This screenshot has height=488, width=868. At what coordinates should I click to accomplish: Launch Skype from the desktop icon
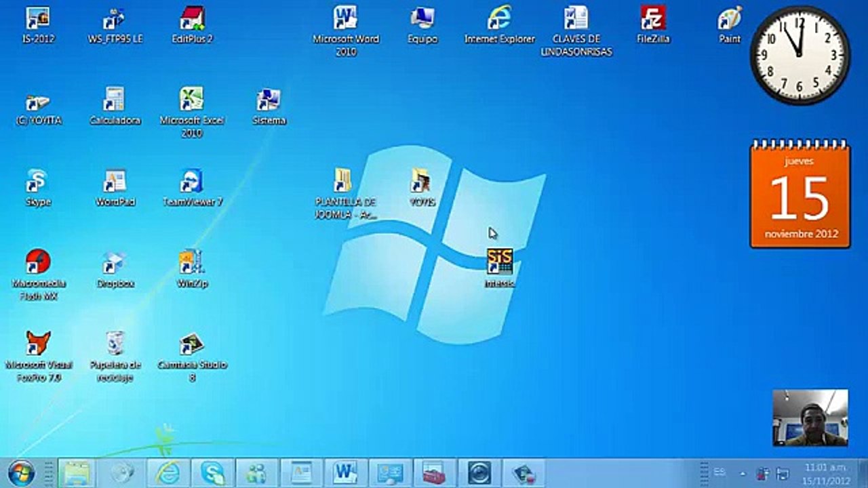click(38, 188)
